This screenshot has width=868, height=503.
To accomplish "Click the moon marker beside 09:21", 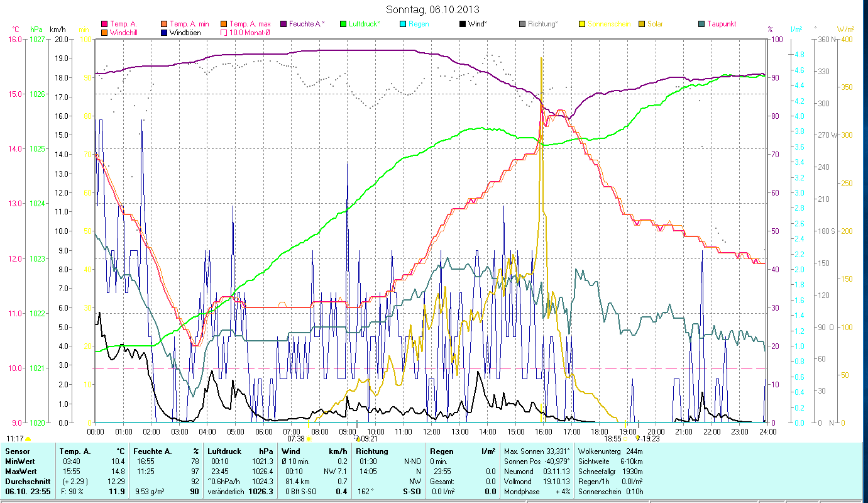I will pos(358,439).
